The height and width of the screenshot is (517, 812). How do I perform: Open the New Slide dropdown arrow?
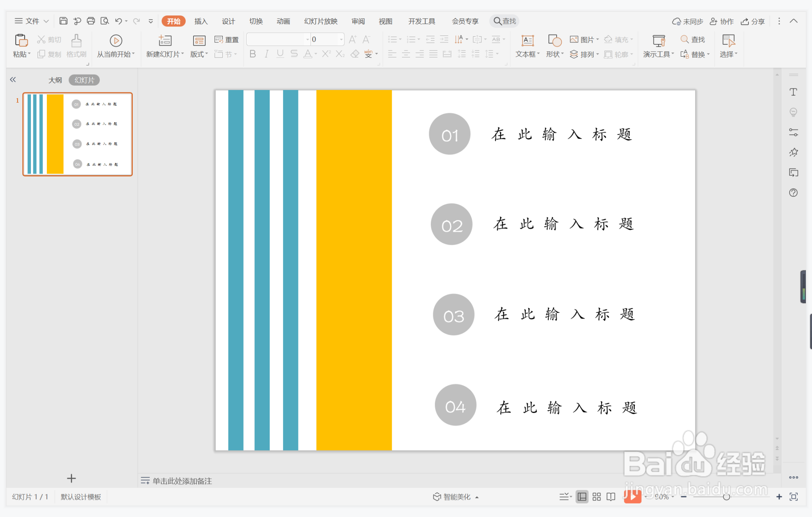point(182,54)
